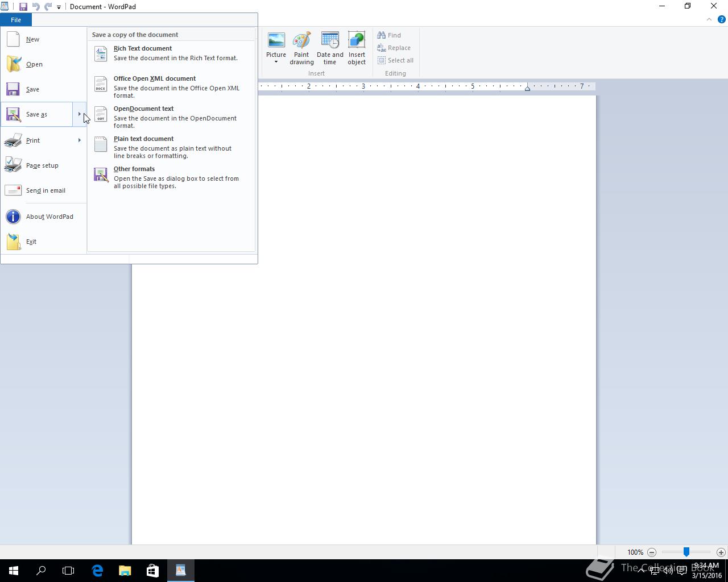Click the WordPad app icon in title bar
Image resolution: width=728 pixels, height=582 pixels.
pos(5,7)
